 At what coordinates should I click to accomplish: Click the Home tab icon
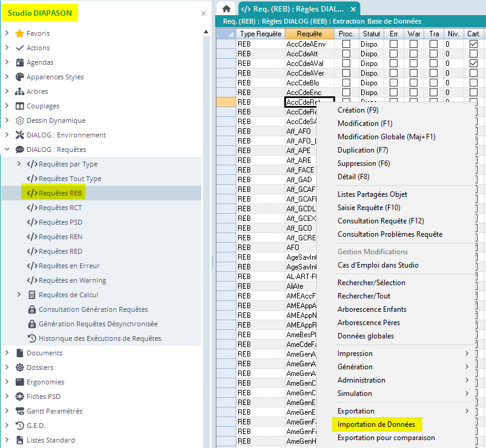click(x=226, y=8)
